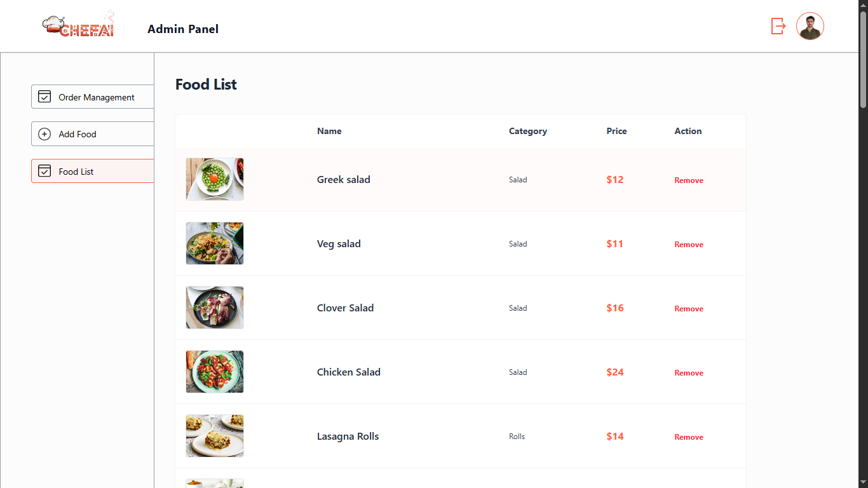Image resolution: width=868 pixels, height=488 pixels.
Task: Remove the Chicken Salad item
Action: tap(689, 373)
